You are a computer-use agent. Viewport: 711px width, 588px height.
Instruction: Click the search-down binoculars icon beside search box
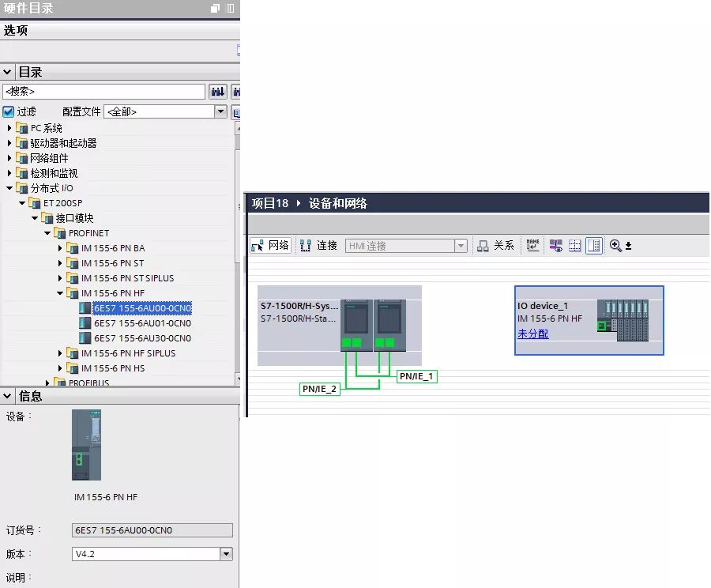pos(217,91)
